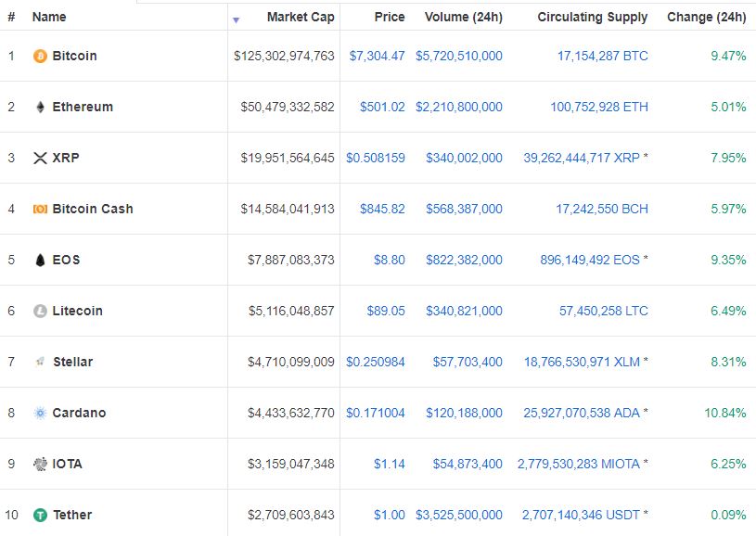Click the Ethereum diamond icon

40,107
